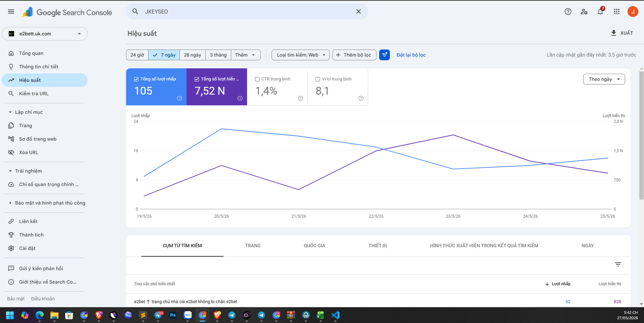The height and width of the screenshot is (323, 644).
Task: Click help icon on impressions card
Action: (240, 98)
